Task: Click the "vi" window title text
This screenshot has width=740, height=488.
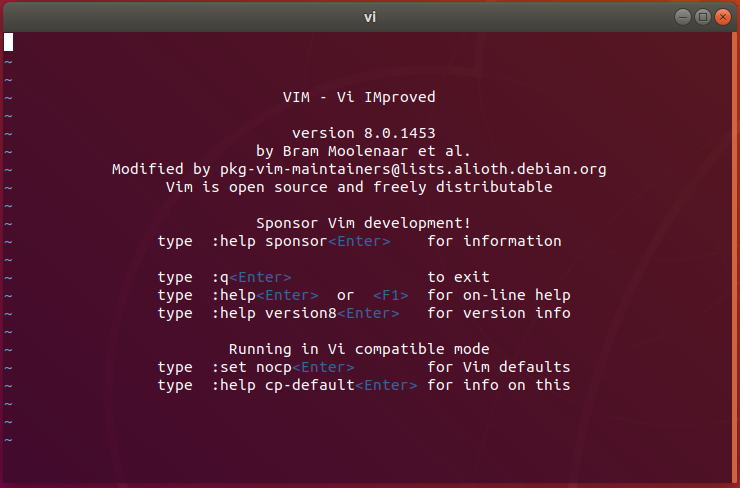Action: 369,17
